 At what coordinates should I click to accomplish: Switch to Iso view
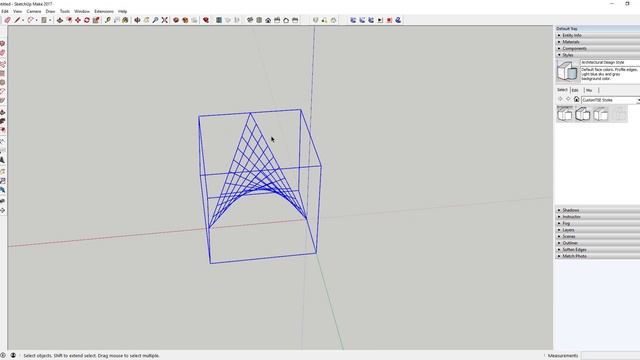250,20
